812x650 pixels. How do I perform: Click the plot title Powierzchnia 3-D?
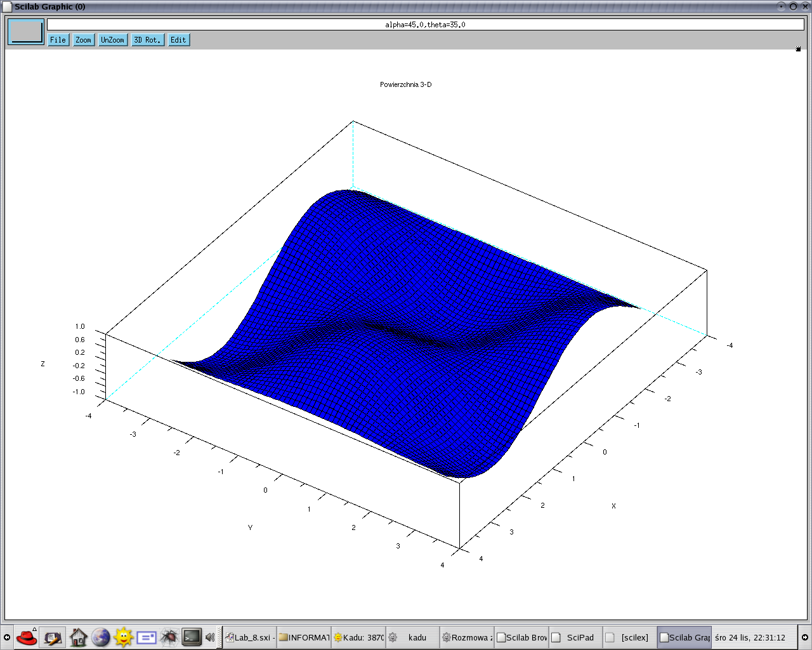[406, 84]
